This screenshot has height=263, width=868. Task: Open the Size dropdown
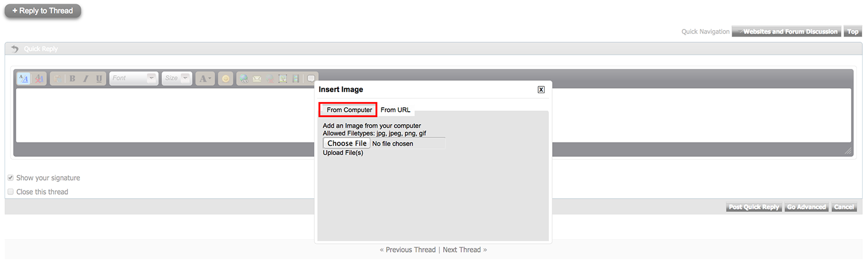tap(177, 78)
